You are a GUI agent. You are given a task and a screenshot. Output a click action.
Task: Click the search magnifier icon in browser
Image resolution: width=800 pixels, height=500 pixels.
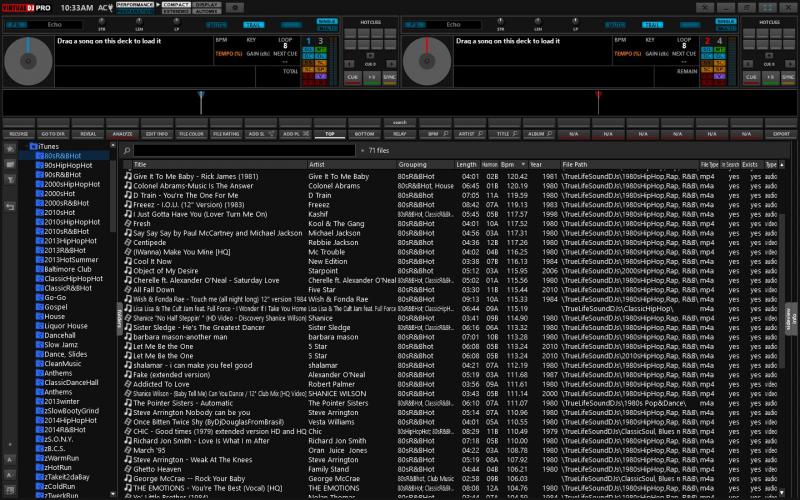pyautogui.click(x=127, y=151)
